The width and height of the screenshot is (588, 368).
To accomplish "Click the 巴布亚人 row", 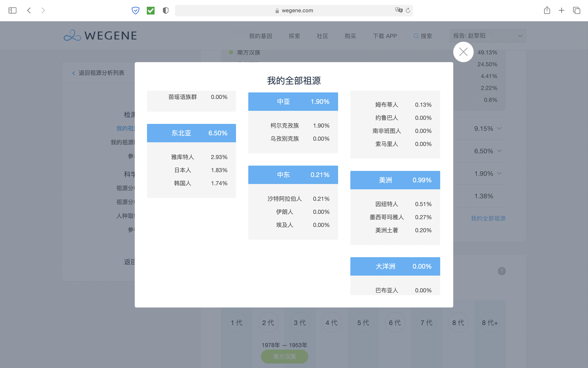I will (x=395, y=290).
